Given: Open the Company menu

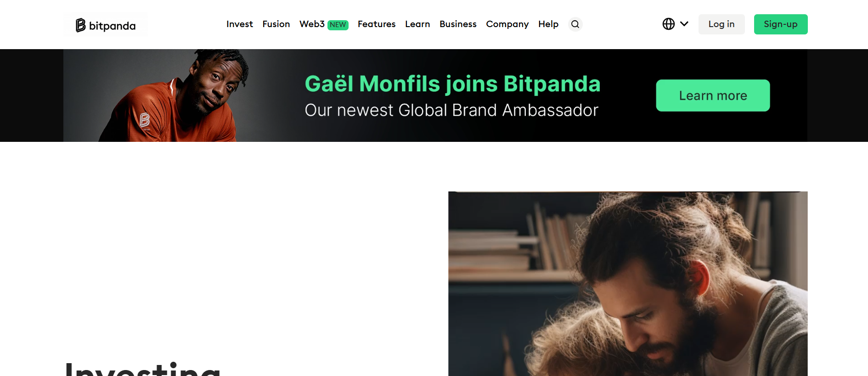Looking at the screenshot, I should [x=507, y=24].
